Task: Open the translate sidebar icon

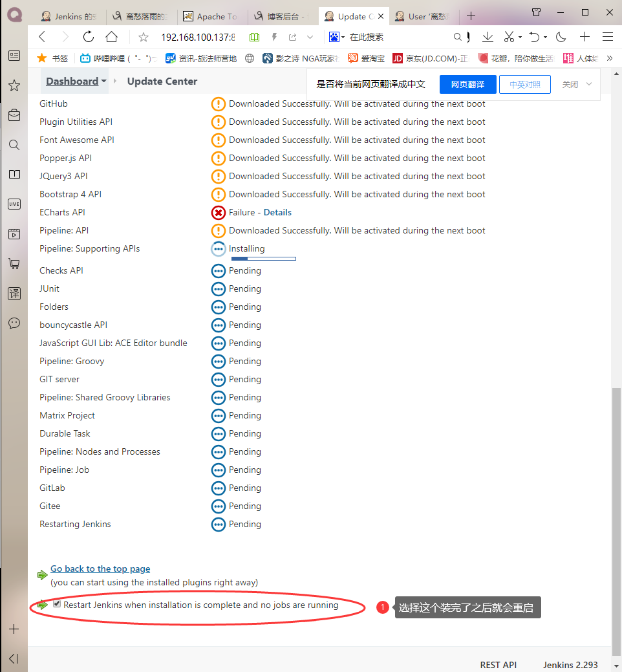Action: point(14,294)
